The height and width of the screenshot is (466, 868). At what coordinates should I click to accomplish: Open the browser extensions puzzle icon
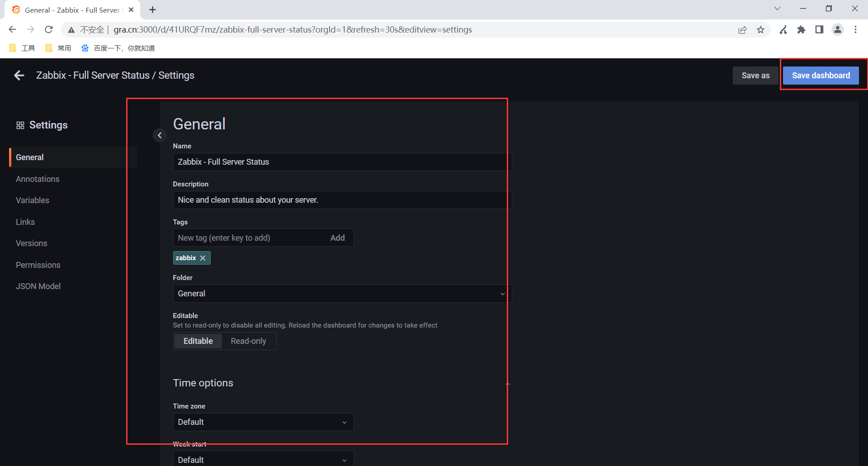(801, 29)
